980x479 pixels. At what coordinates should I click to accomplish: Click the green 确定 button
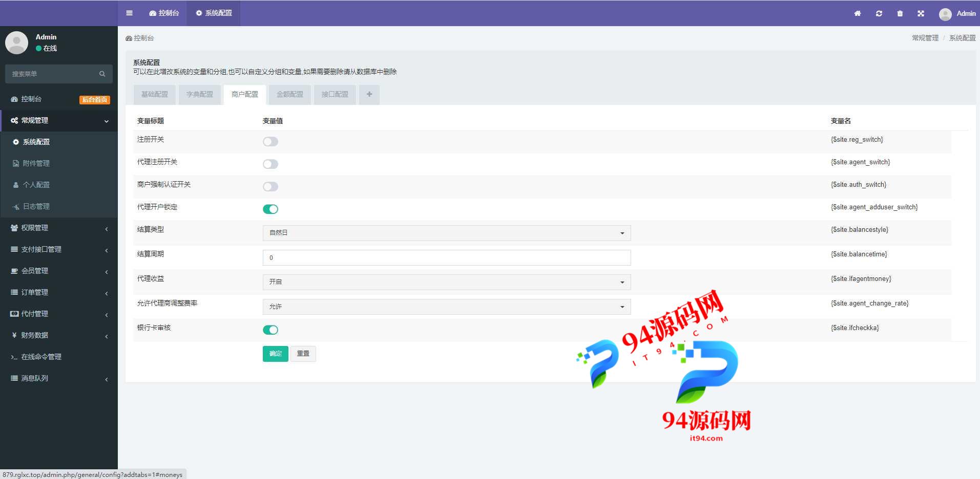click(276, 354)
